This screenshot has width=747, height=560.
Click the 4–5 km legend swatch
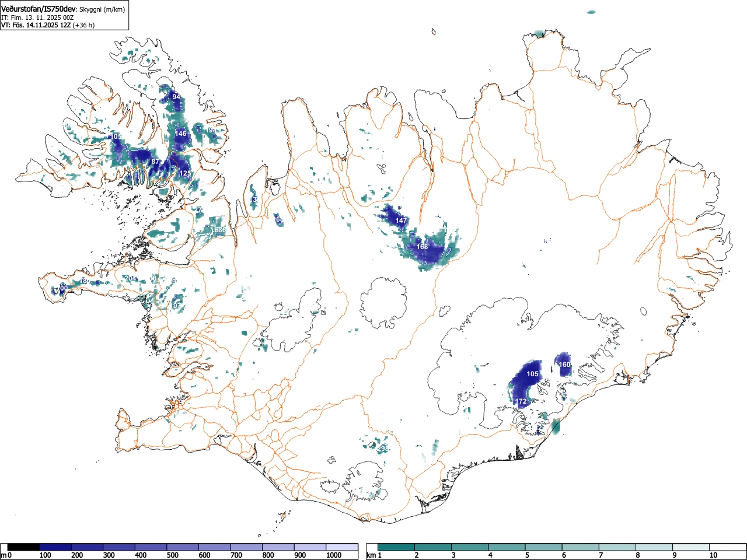click(x=507, y=547)
